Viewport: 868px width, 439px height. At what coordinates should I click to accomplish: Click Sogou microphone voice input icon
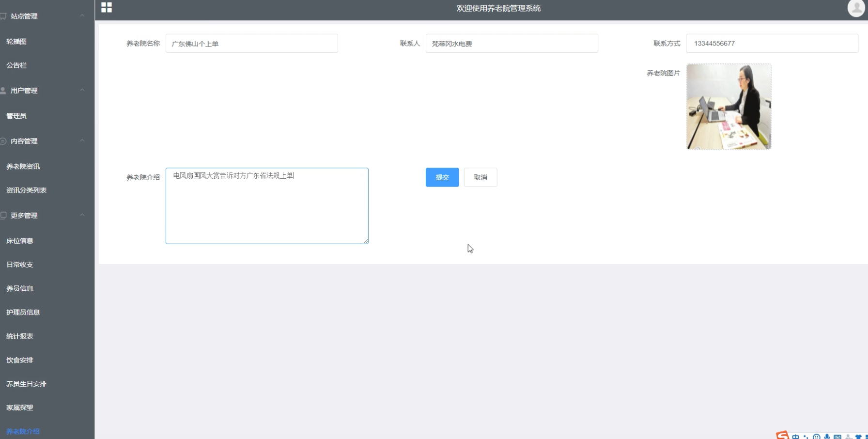pyautogui.click(x=827, y=437)
